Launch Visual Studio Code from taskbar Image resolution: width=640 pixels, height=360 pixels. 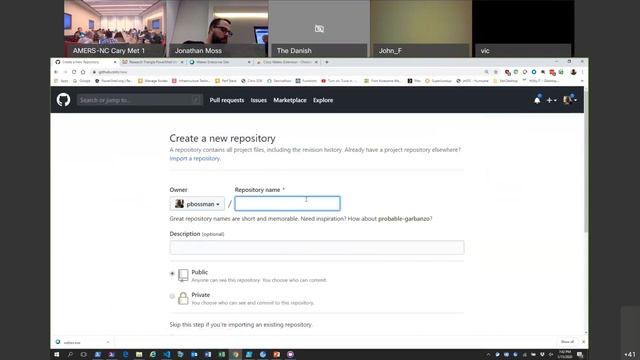[167, 355]
